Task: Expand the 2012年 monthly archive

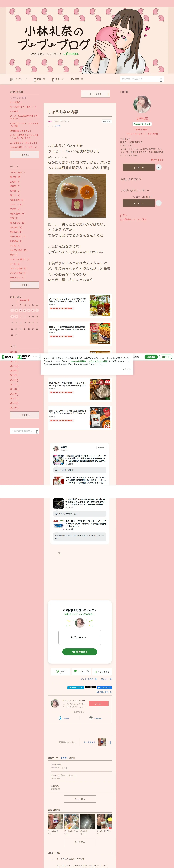Action: click(14, 407)
